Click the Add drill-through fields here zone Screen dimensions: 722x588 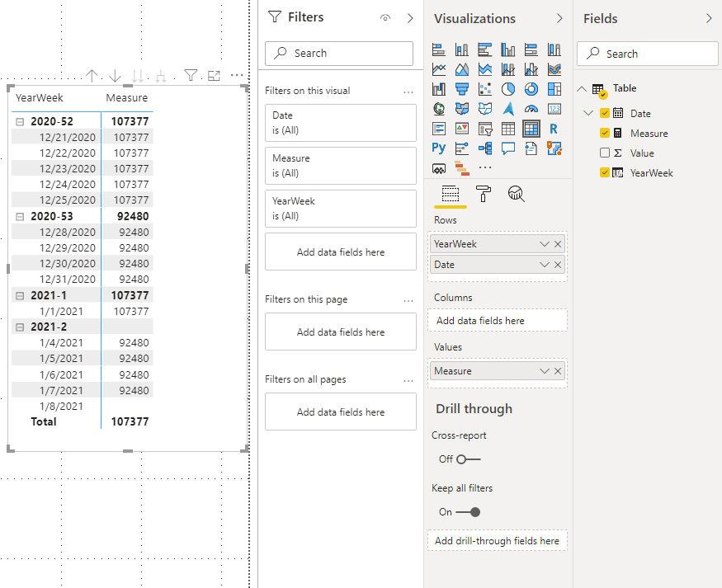coord(498,541)
